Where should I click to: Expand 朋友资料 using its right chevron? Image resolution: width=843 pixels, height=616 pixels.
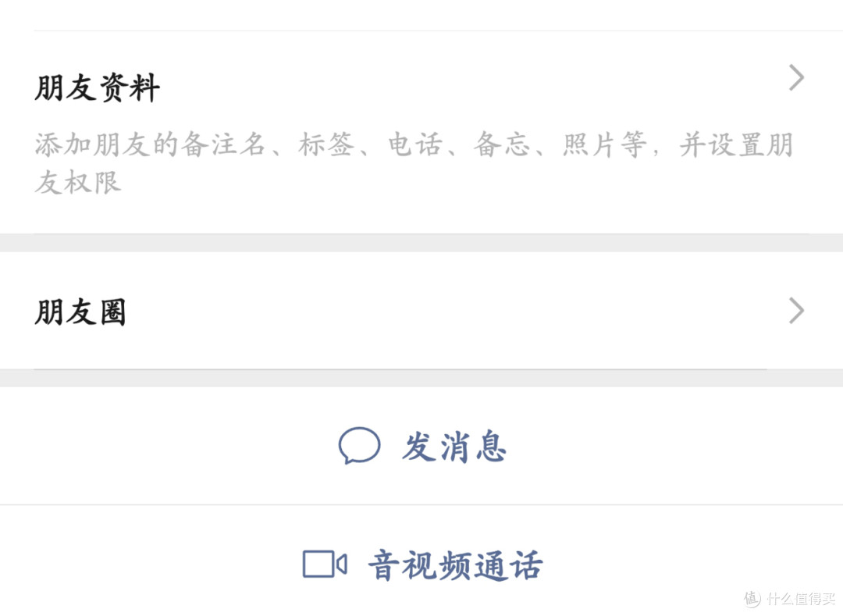coord(796,78)
